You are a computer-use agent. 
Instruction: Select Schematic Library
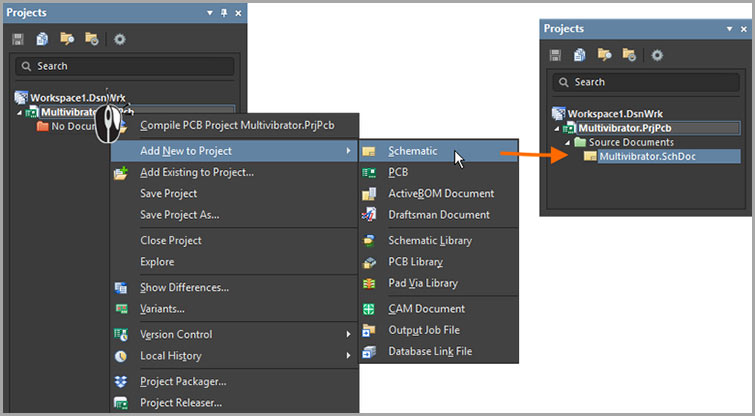(x=439, y=241)
